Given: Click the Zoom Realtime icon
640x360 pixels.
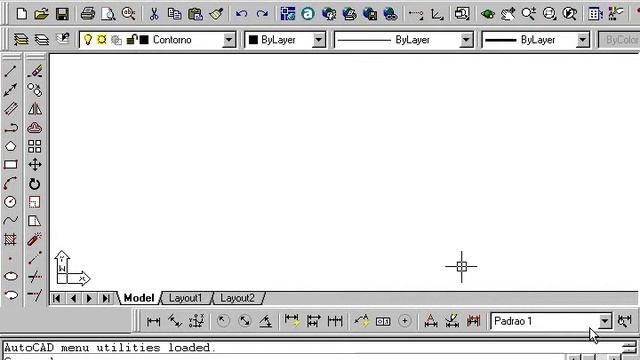Looking at the screenshot, I should coord(529,14).
